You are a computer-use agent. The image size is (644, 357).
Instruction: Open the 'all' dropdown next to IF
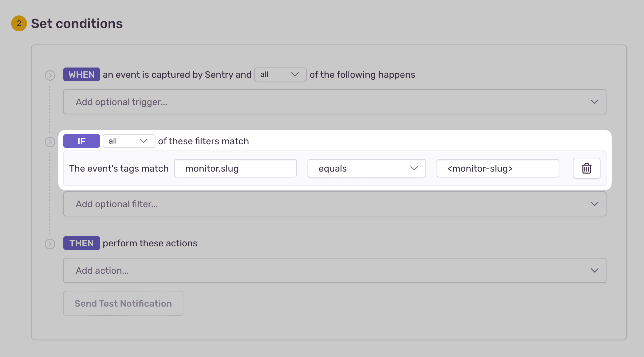[x=129, y=141]
